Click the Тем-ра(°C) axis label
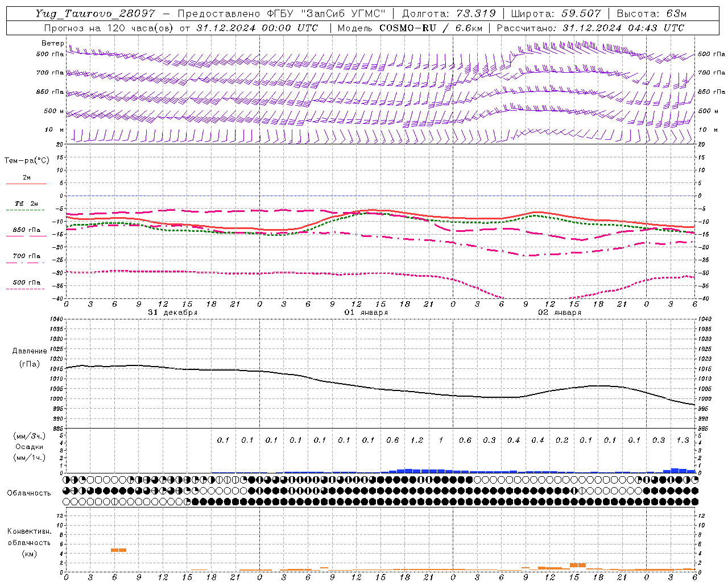The image size is (728, 582). [27, 161]
